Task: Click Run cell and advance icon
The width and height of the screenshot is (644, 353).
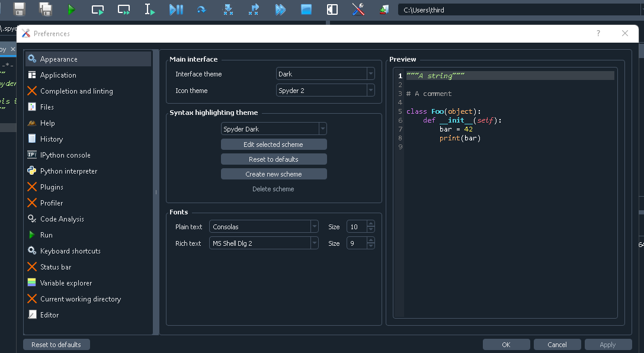Action: 124,9
